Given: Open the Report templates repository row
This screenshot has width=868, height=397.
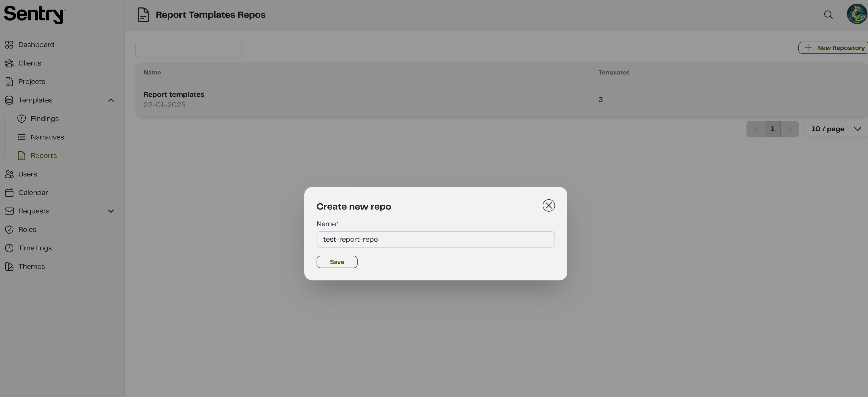Looking at the screenshot, I should 174,94.
